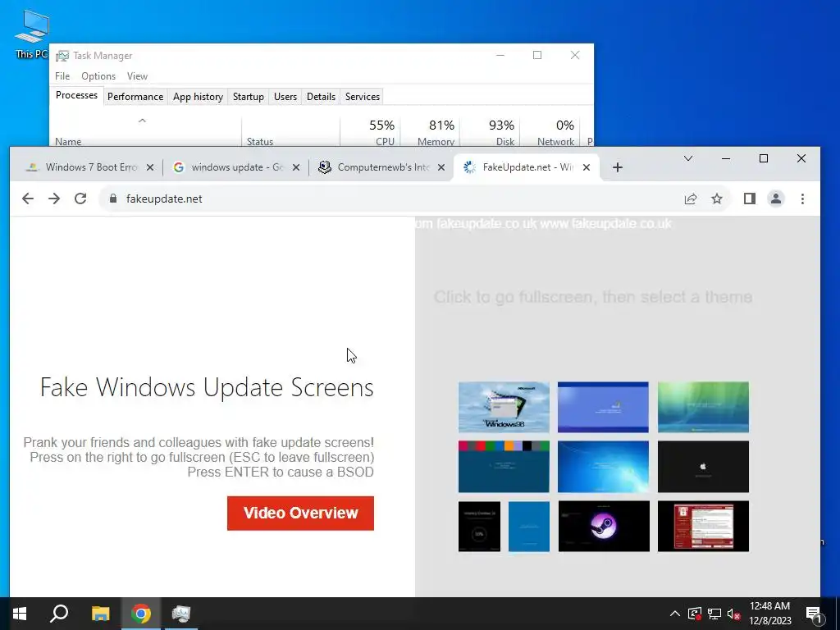Sort Task Manager by Name column
This screenshot has width=840, height=630.
(x=146, y=132)
